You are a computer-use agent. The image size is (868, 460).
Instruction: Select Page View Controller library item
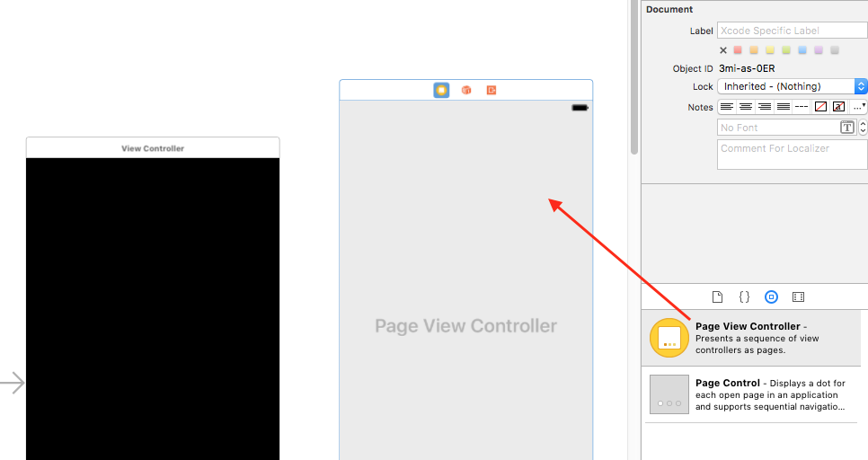coord(751,338)
